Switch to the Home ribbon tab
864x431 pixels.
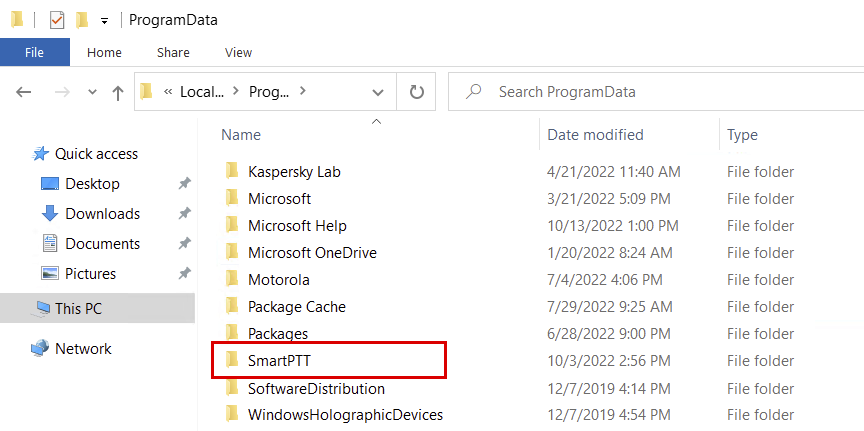pos(104,52)
